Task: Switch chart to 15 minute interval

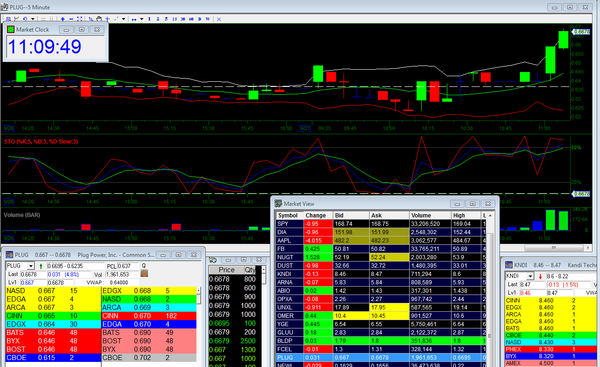Action: point(174,19)
